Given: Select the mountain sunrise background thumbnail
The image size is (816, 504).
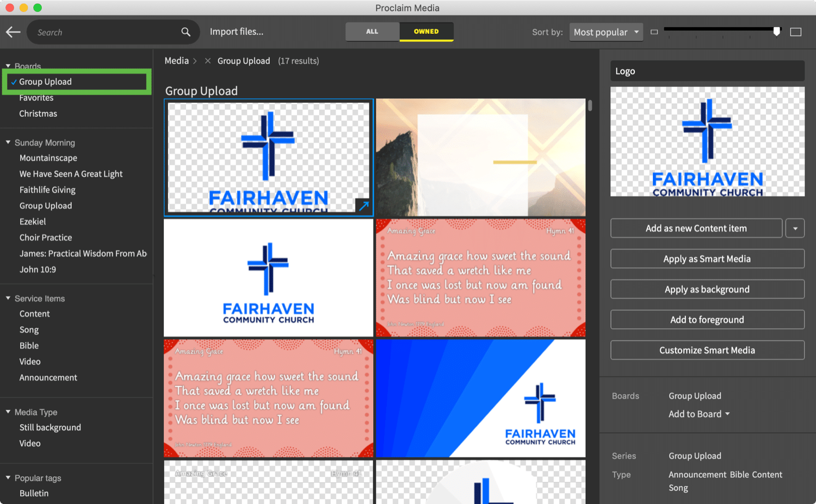Looking at the screenshot, I should 481,158.
